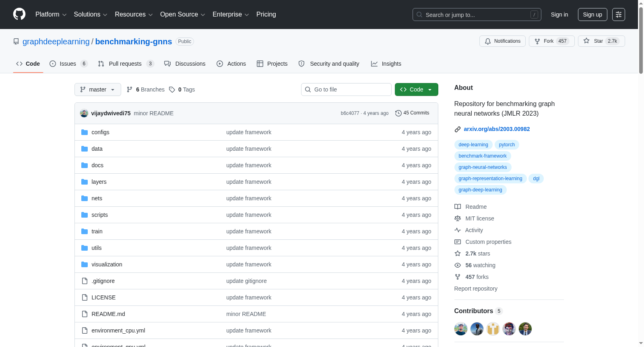This screenshot has height=347, width=644.
Task: Click the Readme book icon
Action: [458, 207]
